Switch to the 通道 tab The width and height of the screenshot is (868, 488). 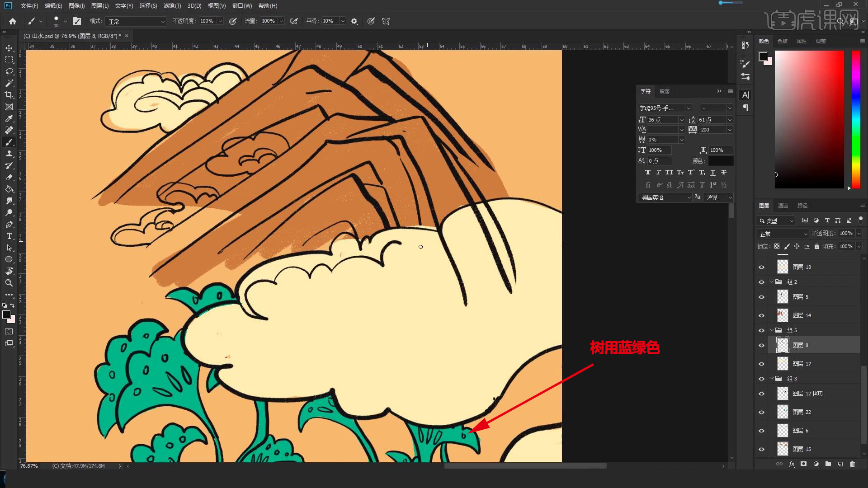pos(783,206)
